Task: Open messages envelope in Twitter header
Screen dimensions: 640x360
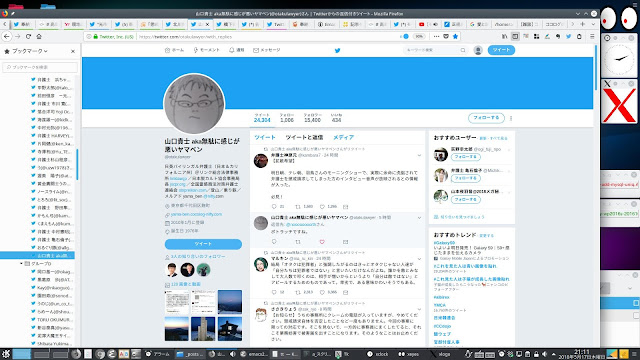Action: point(267,50)
